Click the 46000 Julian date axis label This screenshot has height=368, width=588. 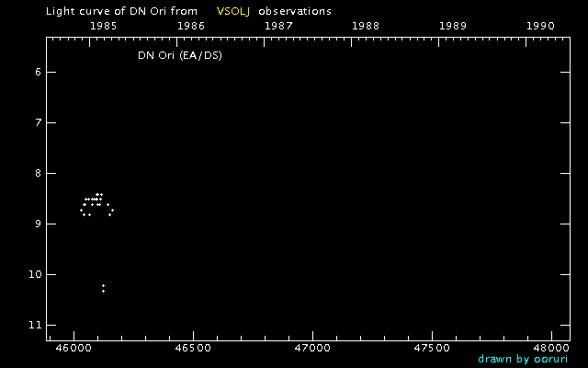73,348
